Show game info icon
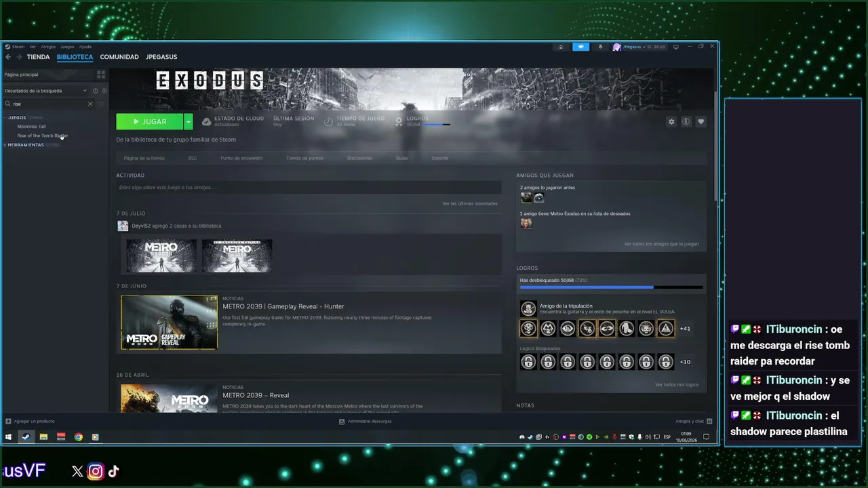This screenshot has width=868, height=488. click(686, 122)
